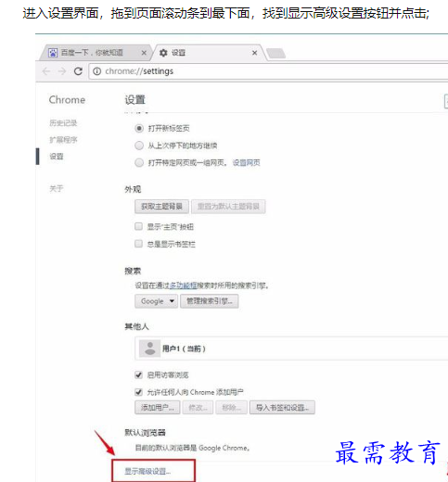Close the Baidu tab

point(144,53)
